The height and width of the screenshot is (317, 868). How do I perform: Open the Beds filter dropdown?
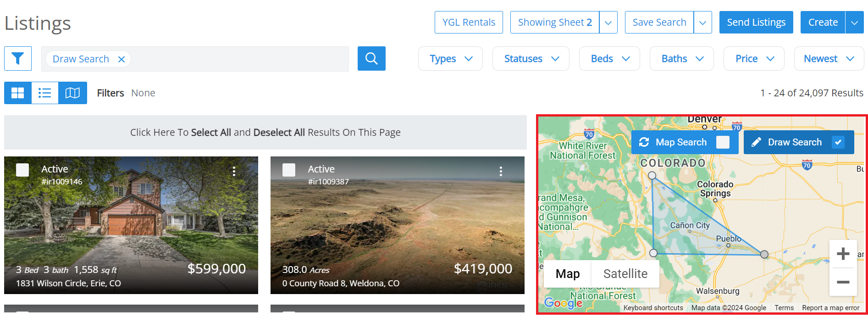(609, 59)
